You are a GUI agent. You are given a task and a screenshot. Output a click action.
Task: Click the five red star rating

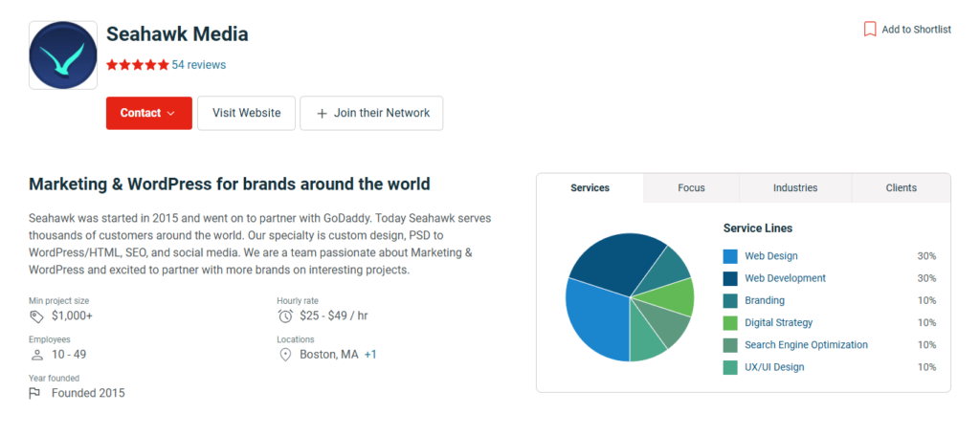137,65
